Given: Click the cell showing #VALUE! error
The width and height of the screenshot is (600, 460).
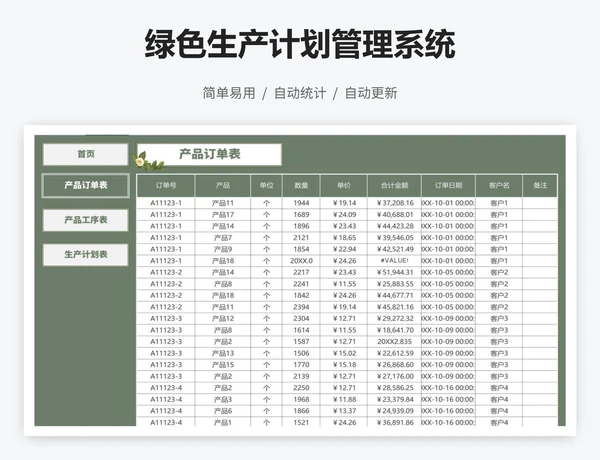Looking at the screenshot, I should point(394,261).
